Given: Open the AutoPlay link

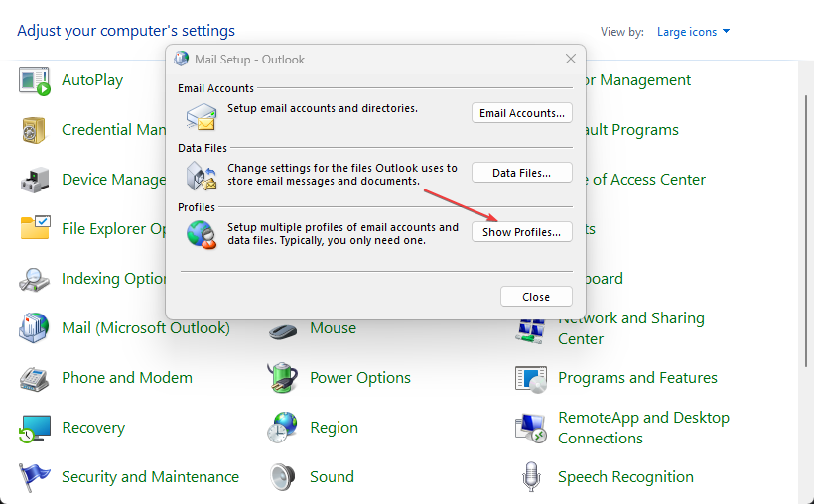Looking at the screenshot, I should pyautogui.click(x=92, y=80).
